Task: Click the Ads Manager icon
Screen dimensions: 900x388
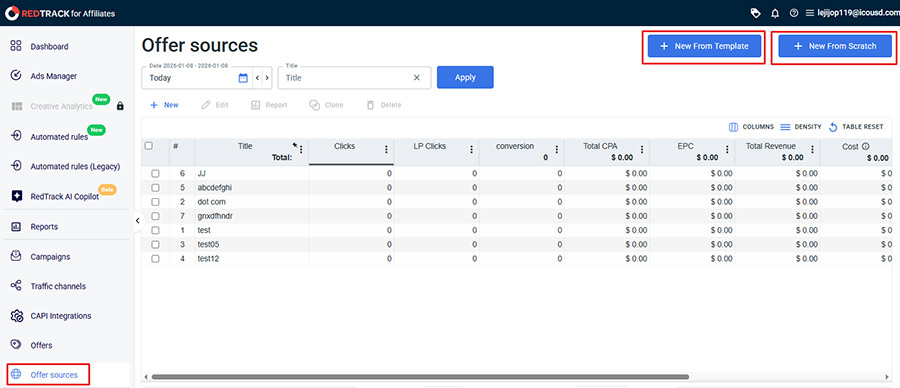Action: click(16, 76)
